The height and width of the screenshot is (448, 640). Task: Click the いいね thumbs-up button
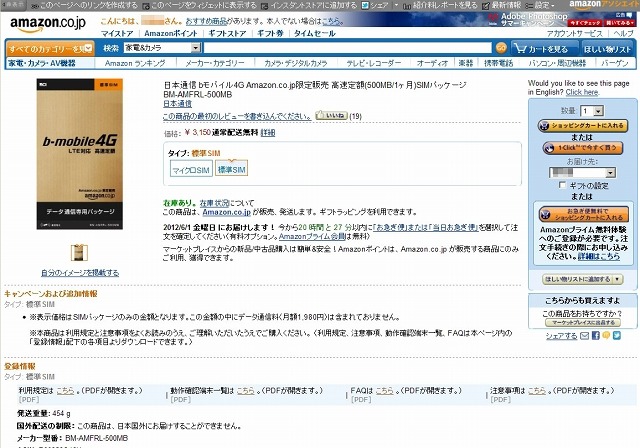(x=331, y=115)
